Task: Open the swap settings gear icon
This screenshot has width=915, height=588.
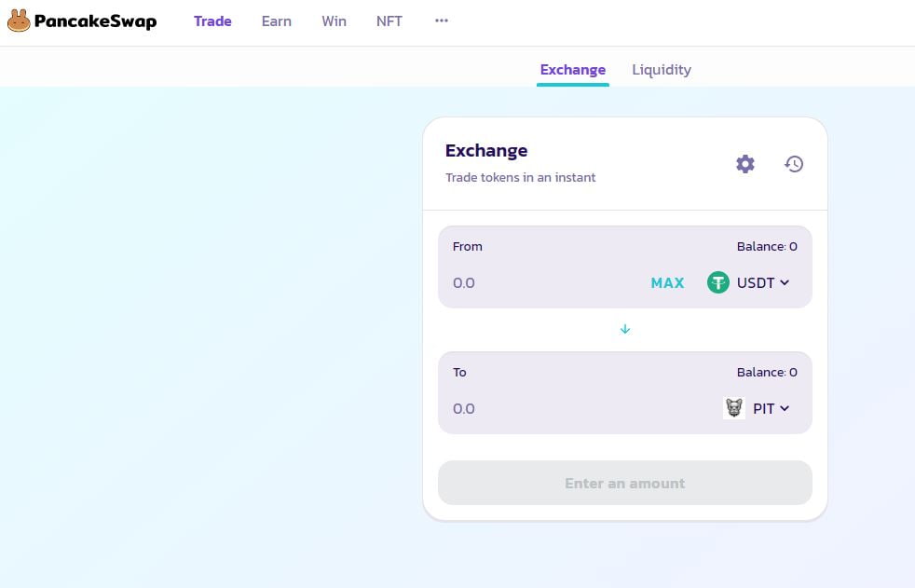Action: (x=745, y=164)
